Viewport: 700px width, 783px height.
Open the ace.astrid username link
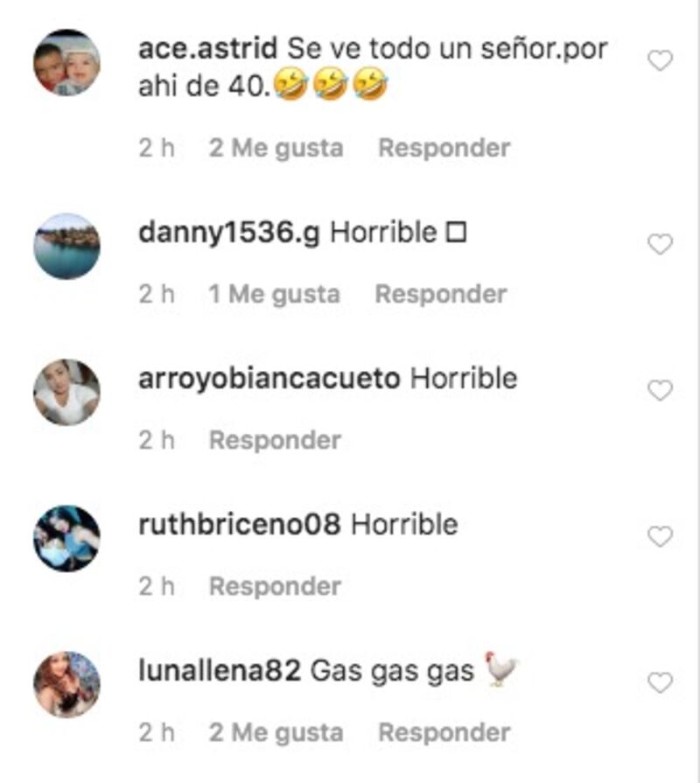tap(207, 49)
